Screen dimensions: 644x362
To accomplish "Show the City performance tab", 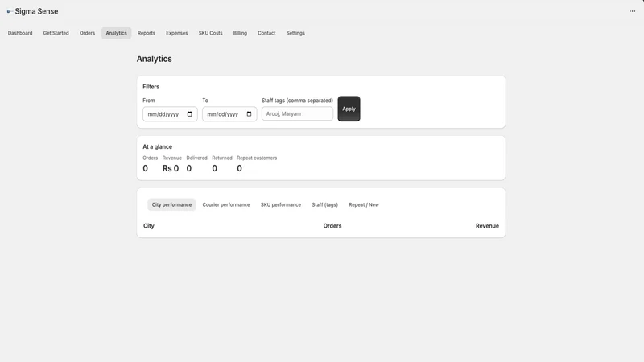I will coord(171,204).
